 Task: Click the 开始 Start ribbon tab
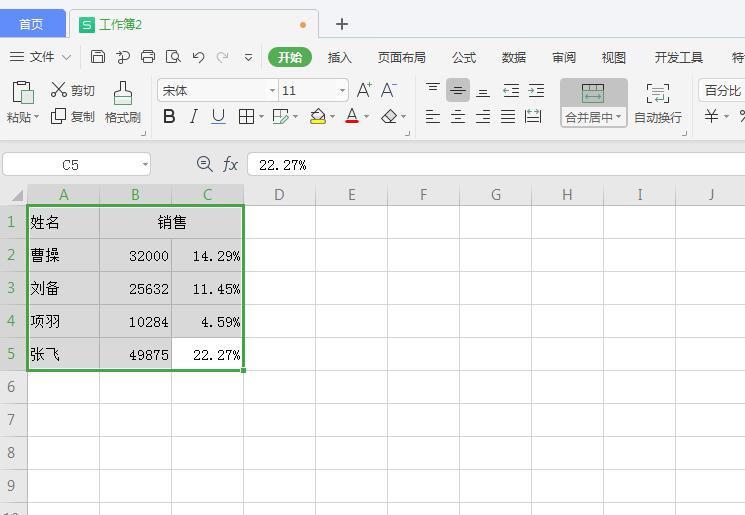[290, 57]
